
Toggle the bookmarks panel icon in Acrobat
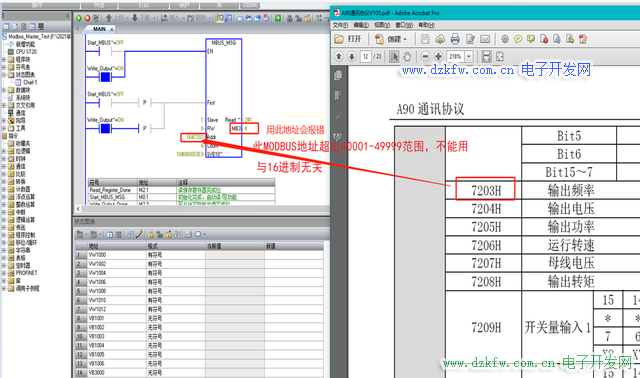point(338,96)
